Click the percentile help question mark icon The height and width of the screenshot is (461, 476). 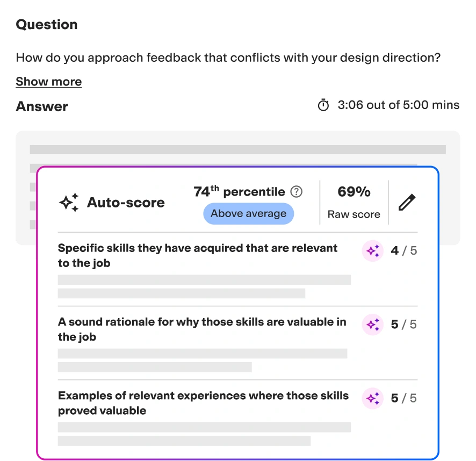(296, 192)
